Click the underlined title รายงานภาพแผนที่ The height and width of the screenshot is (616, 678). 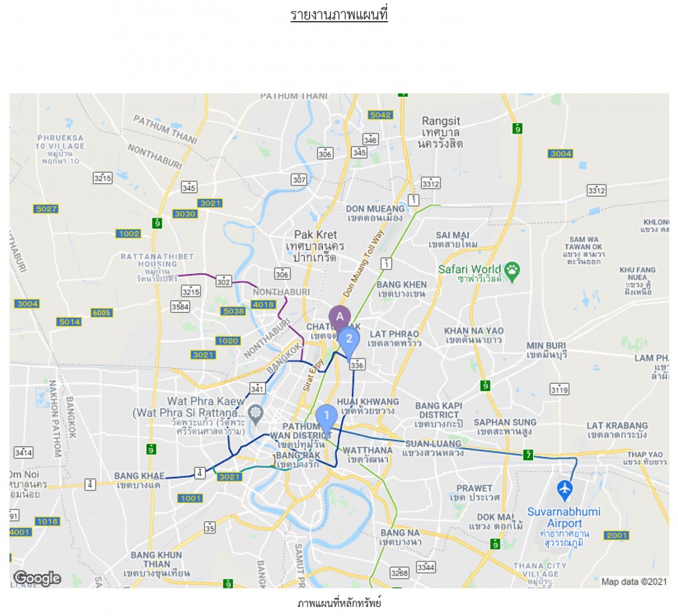339,14
